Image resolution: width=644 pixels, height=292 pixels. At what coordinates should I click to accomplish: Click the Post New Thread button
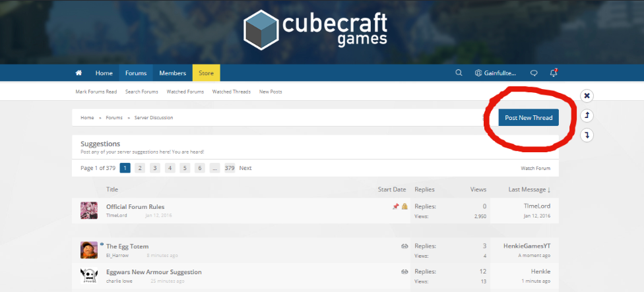click(529, 118)
